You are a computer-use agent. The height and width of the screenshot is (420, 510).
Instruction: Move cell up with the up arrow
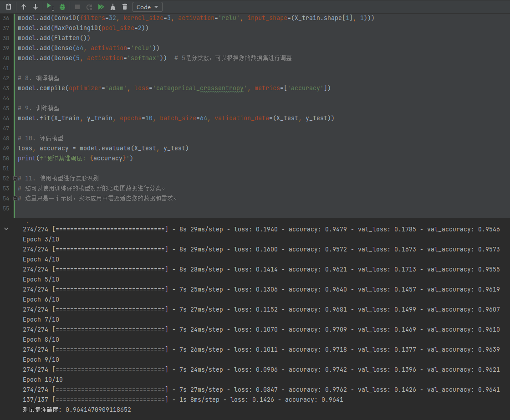pos(24,7)
